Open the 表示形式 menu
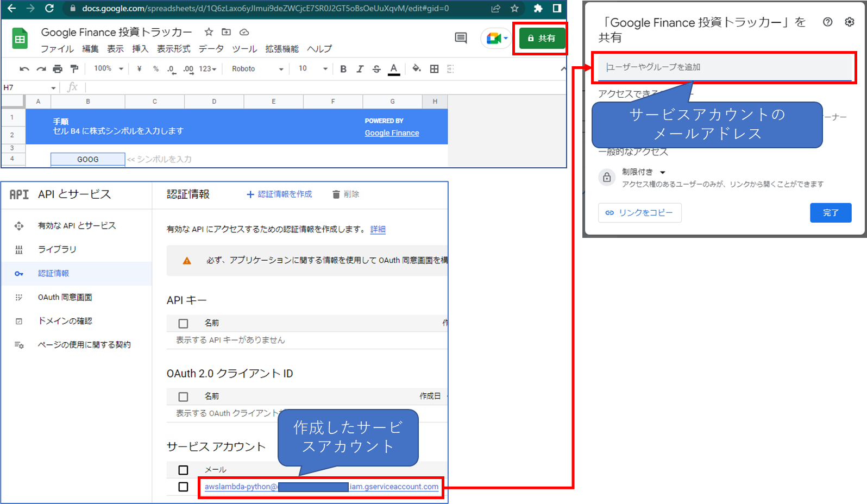The width and height of the screenshot is (867, 504). pyautogui.click(x=173, y=49)
